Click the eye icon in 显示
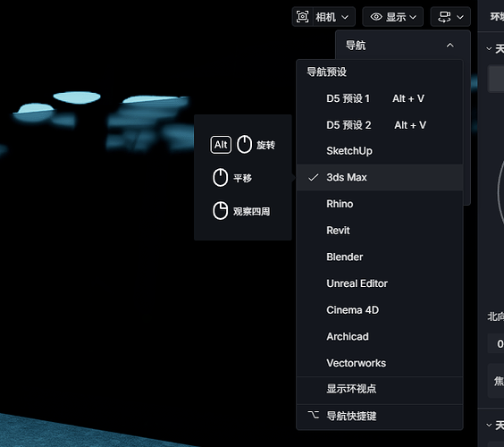This screenshot has height=447, width=504. (x=376, y=17)
